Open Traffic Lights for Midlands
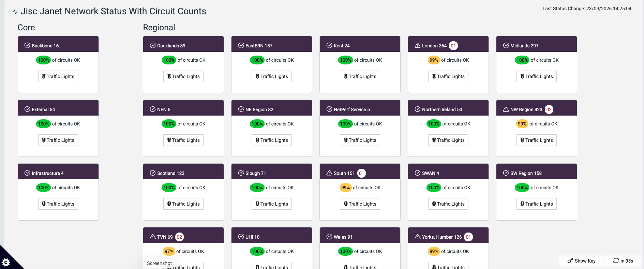The width and height of the screenshot is (644, 269). point(537,76)
